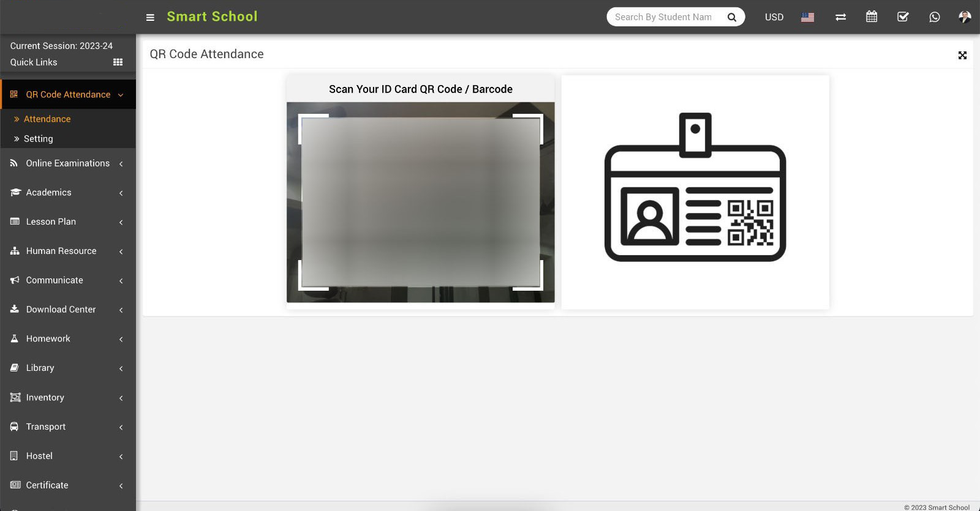Select the US flag language icon

[x=808, y=17]
